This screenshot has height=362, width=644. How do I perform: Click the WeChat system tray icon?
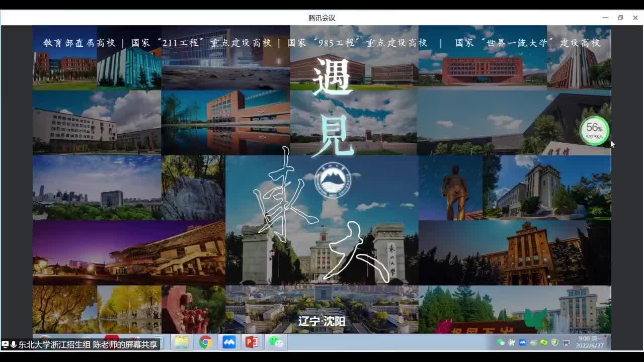[x=501, y=342]
